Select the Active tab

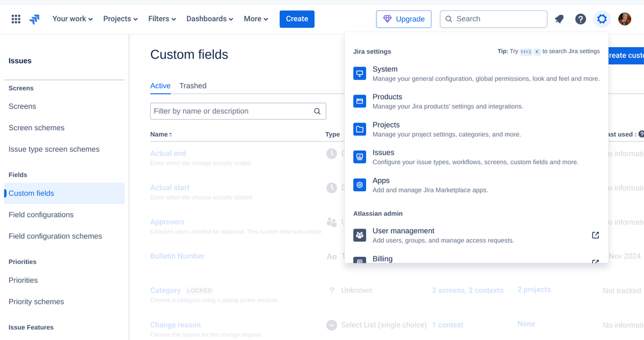(x=160, y=86)
